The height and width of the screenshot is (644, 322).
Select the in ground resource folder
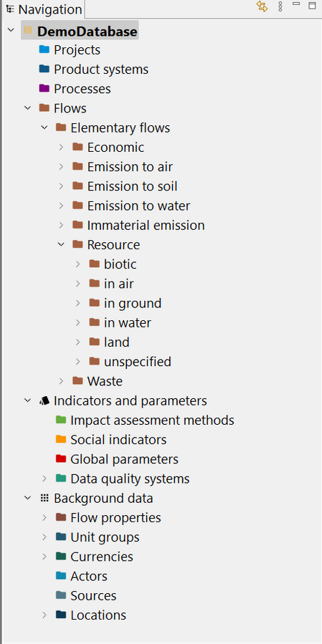133,303
